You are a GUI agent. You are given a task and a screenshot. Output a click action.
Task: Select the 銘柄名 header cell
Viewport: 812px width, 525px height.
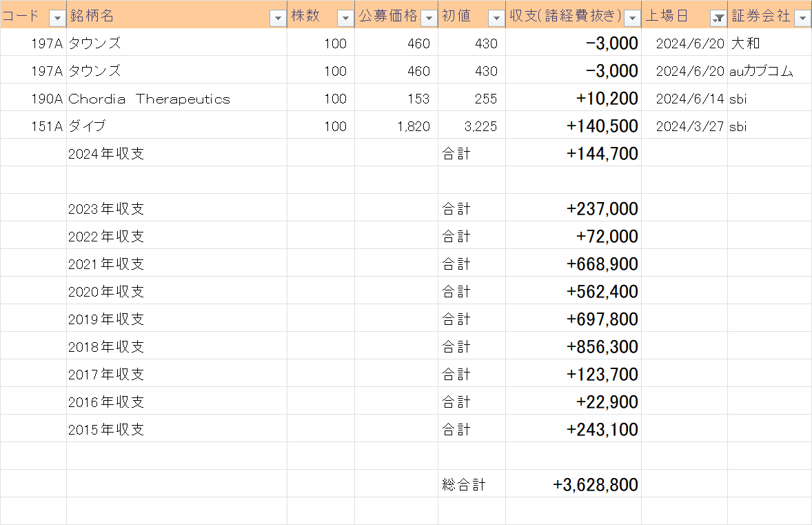[176, 14]
